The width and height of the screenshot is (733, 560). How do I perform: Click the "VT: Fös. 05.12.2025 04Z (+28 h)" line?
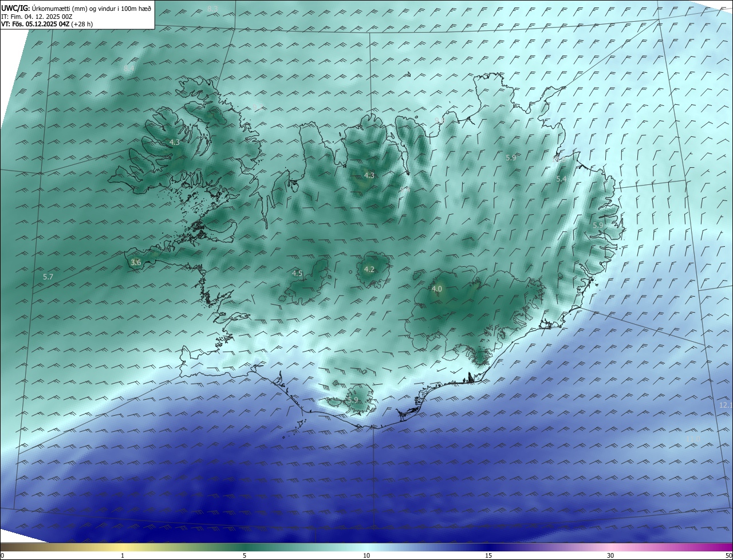point(47,24)
